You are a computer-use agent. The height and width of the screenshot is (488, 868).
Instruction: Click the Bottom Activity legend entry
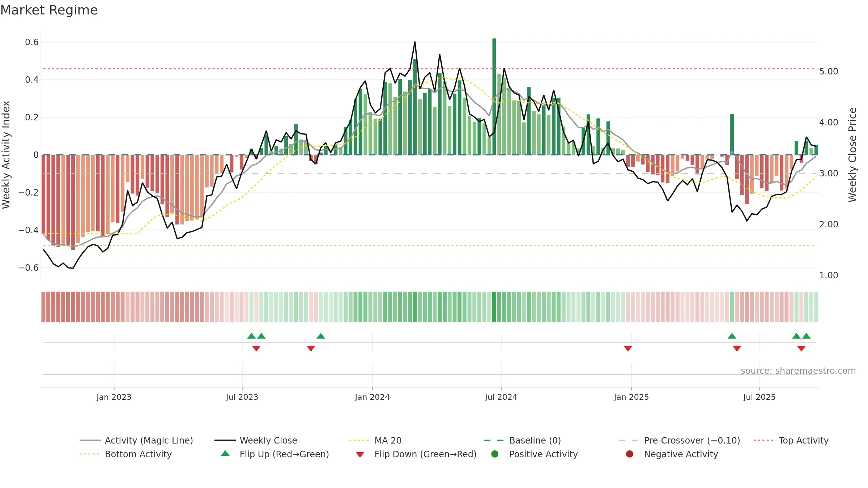[125, 454]
